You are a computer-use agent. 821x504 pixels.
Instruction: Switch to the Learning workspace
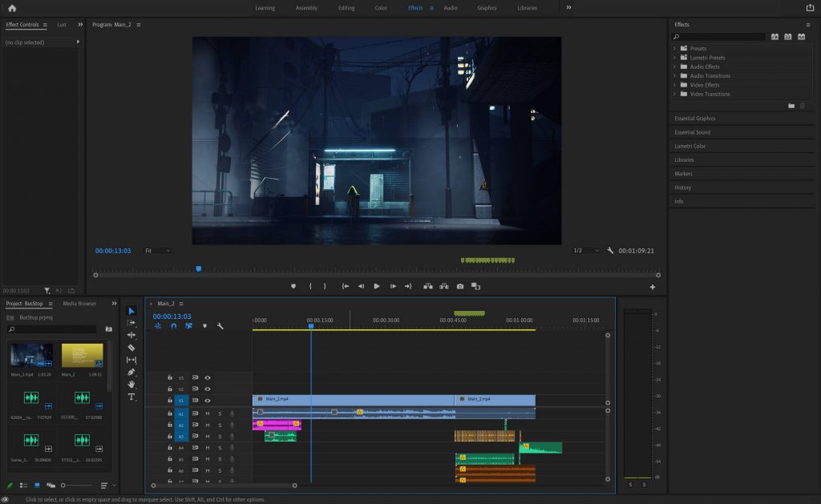tap(265, 8)
